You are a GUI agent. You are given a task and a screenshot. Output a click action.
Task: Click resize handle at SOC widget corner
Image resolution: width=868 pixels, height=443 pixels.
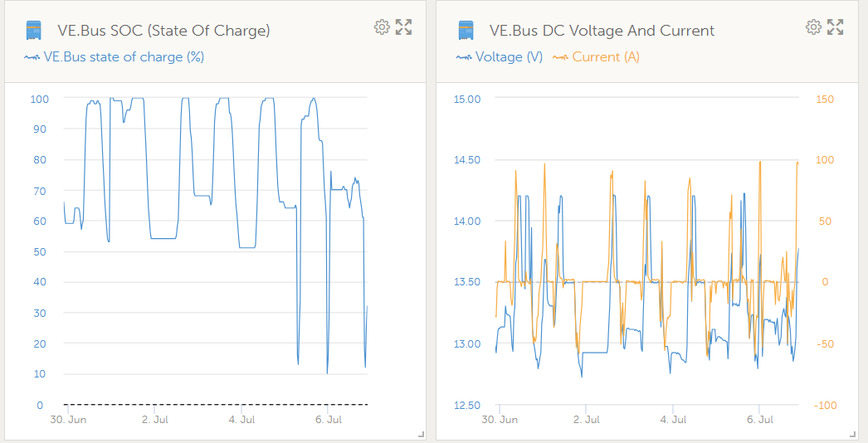(x=421, y=434)
